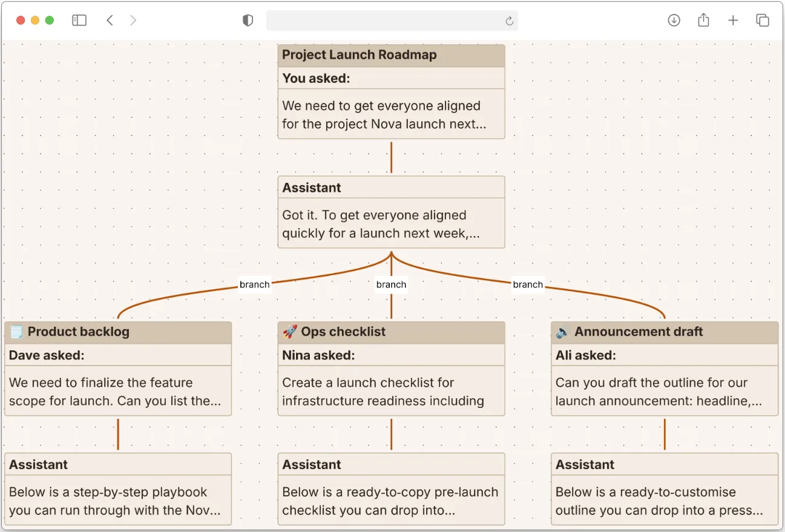The image size is (785, 532).
Task: Click the tab overview icon at top right
Action: (x=762, y=20)
